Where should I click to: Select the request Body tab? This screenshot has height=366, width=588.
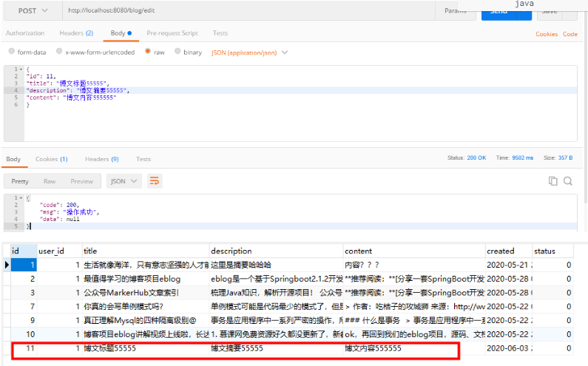pos(121,33)
